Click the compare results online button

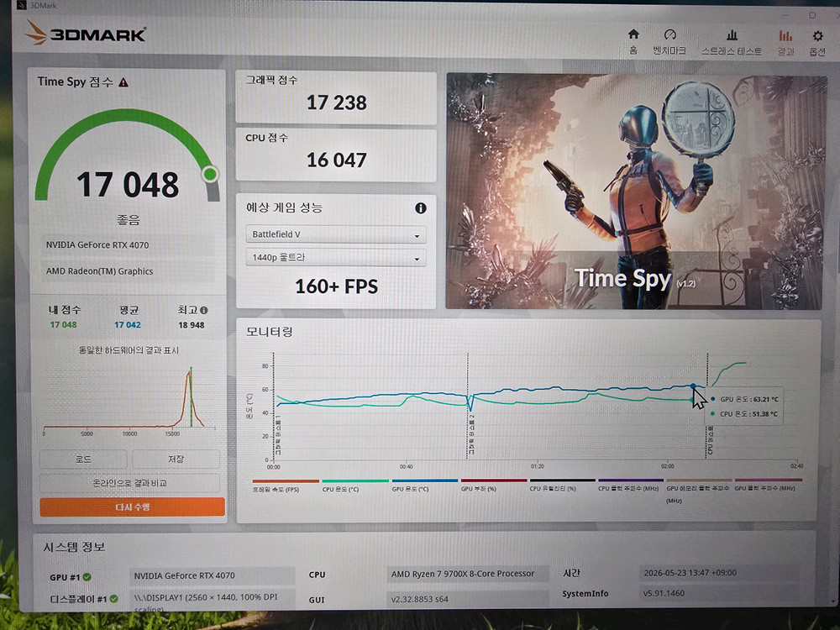click(129, 483)
